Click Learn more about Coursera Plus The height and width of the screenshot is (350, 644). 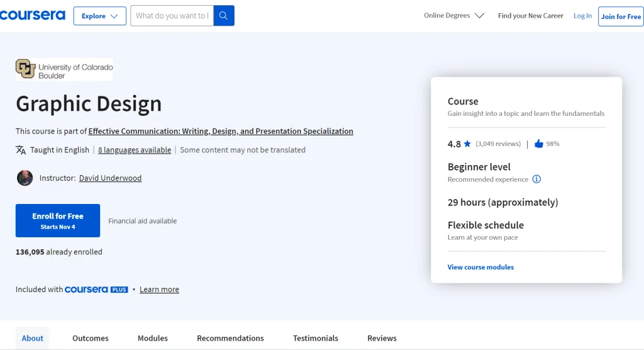pyautogui.click(x=159, y=290)
